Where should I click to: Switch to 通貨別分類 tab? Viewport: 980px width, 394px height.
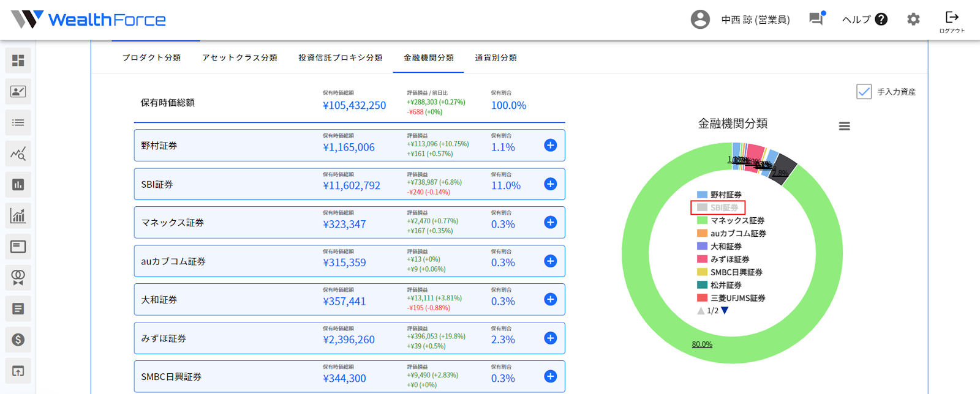pyautogui.click(x=496, y=58)
